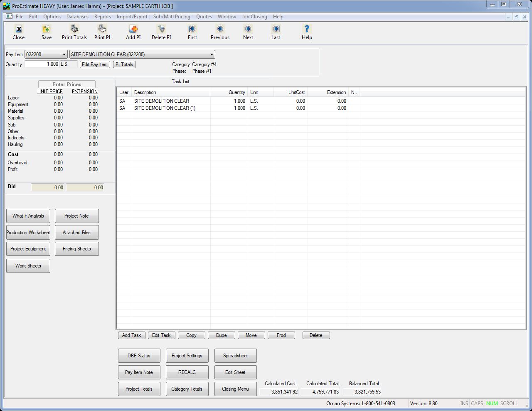This screenshot has width=532, height=411.
Task: Click the Edit Sheet button
Action: (x=235, y=372)
